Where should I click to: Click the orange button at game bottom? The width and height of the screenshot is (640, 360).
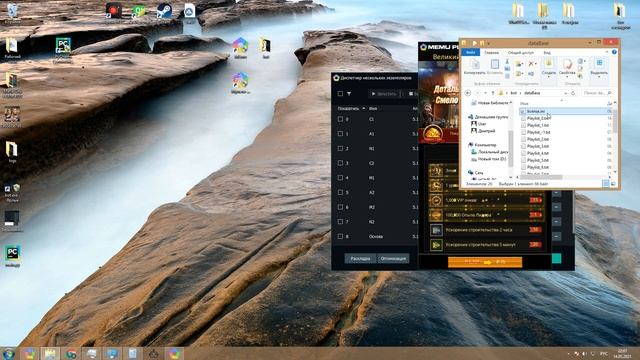coord(485,262)
